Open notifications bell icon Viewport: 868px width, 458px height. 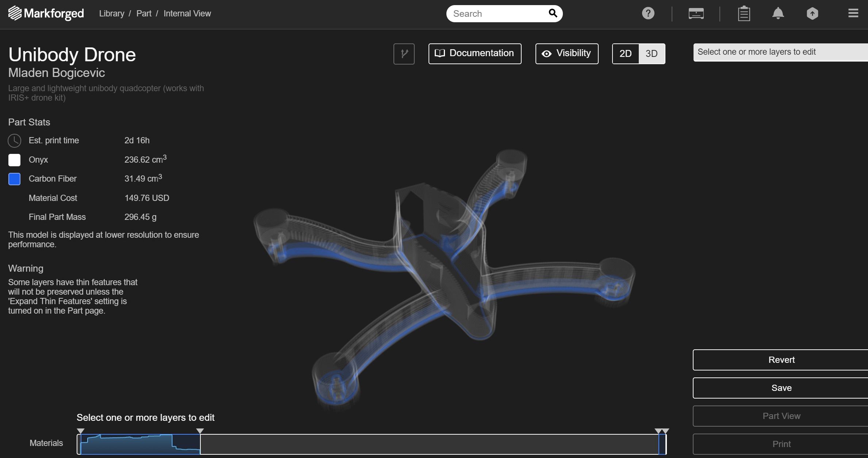click(778, 13)
